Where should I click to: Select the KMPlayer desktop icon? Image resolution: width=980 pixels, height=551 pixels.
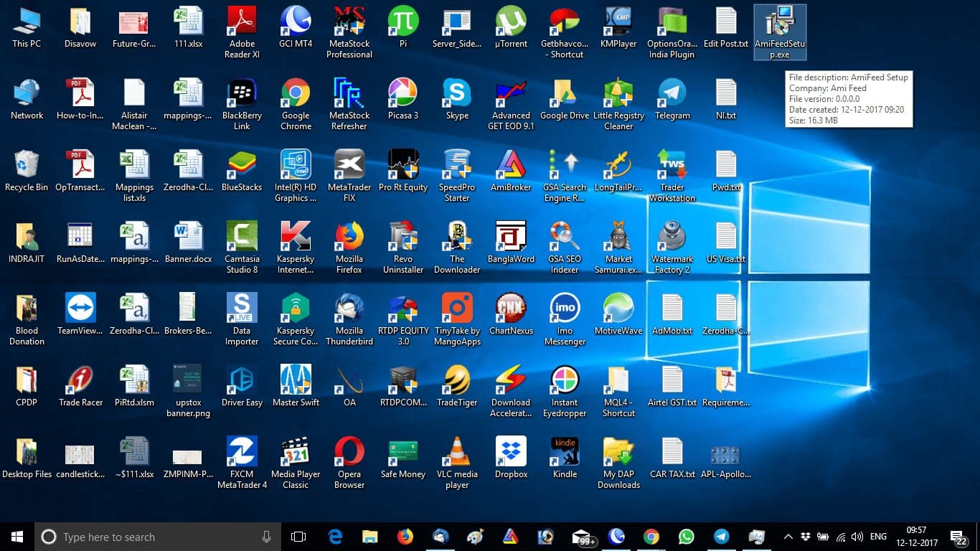pos(618,27)
